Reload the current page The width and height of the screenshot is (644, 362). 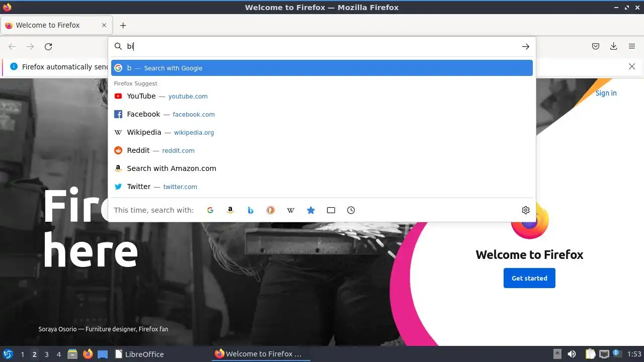(x=48, y=46)
